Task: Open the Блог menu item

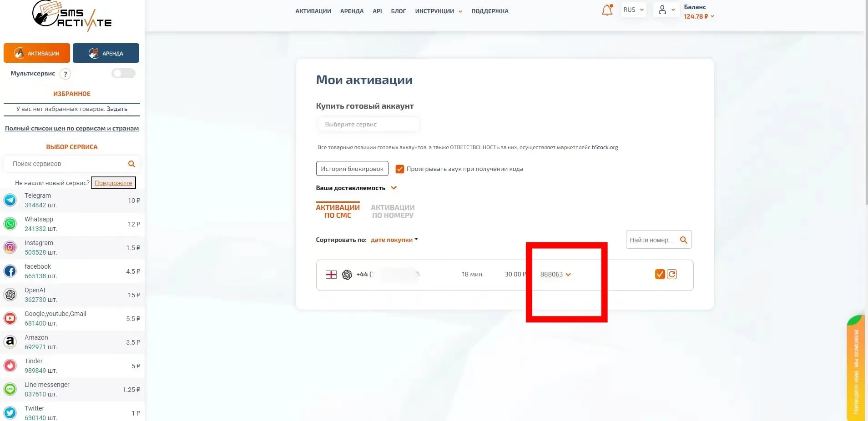Action: point(398,11)
